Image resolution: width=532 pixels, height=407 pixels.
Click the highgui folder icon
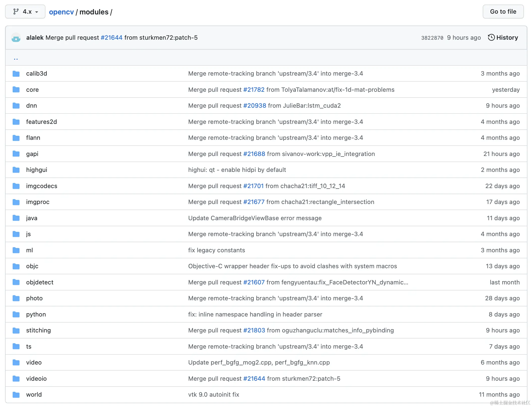click(x=16, y=170)
